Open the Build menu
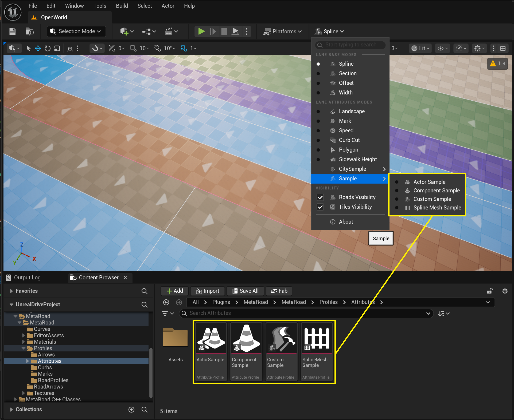 [122, 6]
